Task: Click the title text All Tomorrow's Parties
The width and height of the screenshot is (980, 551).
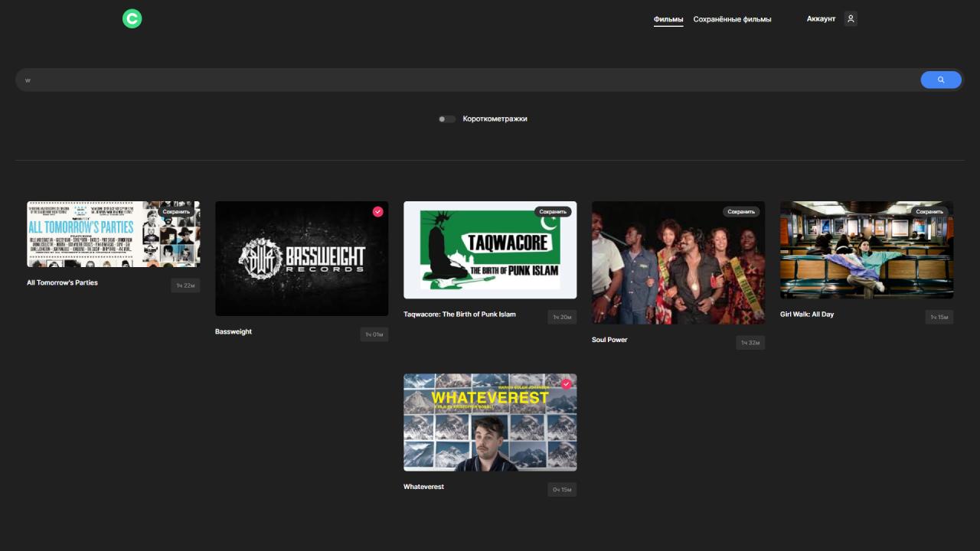Action: (x=62, y=282)
